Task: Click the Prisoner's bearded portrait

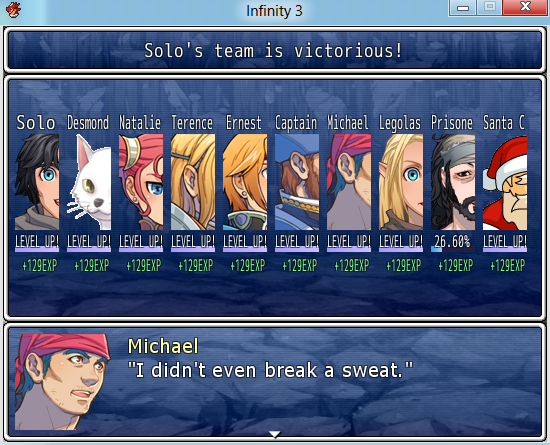Action: 453,182
